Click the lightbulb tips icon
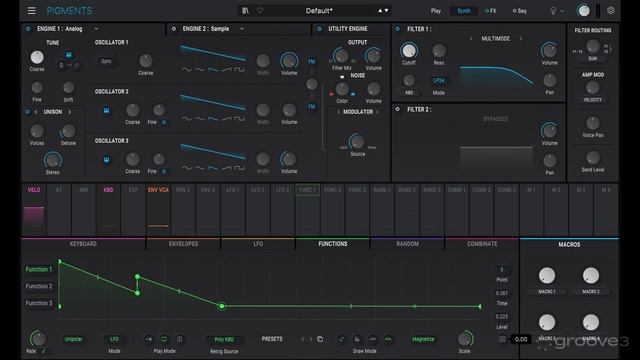This screenshot has width=640, height=360. tap(553, 11)
